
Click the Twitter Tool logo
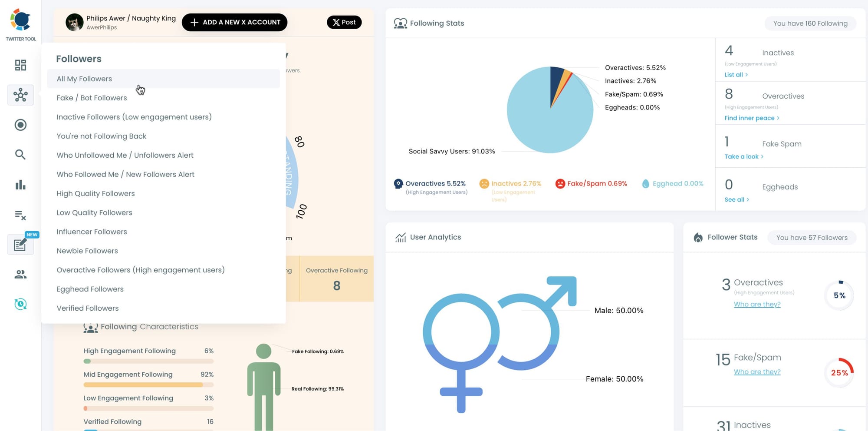point(20,25)
